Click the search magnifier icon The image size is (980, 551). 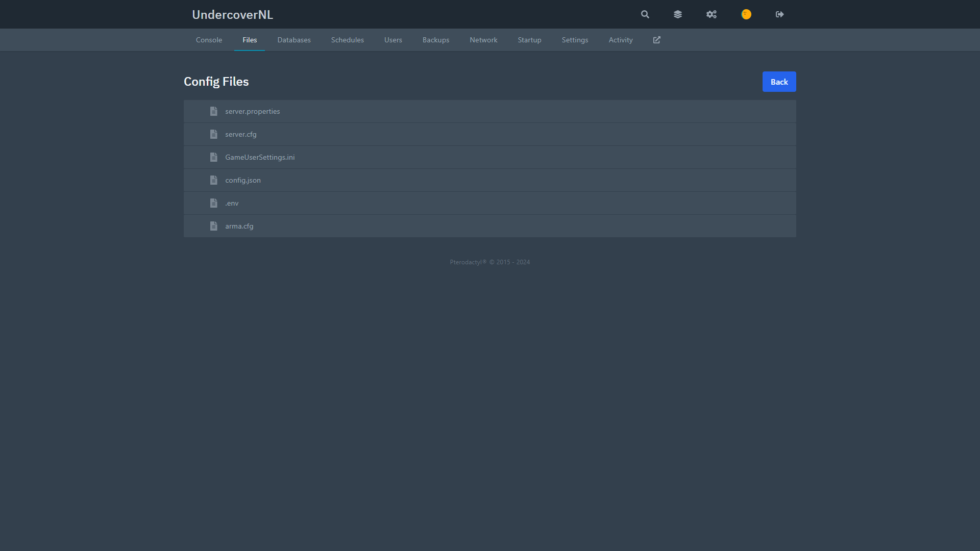(645, 14)
